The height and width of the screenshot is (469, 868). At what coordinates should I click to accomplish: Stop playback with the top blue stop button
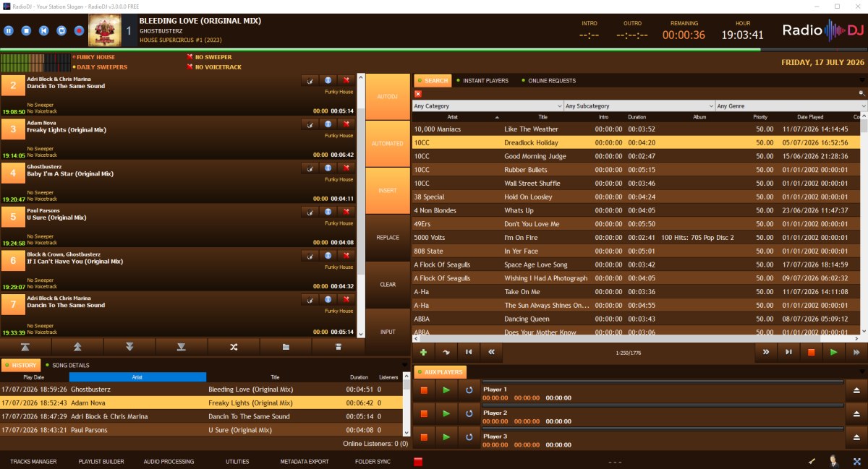point(26,31)
